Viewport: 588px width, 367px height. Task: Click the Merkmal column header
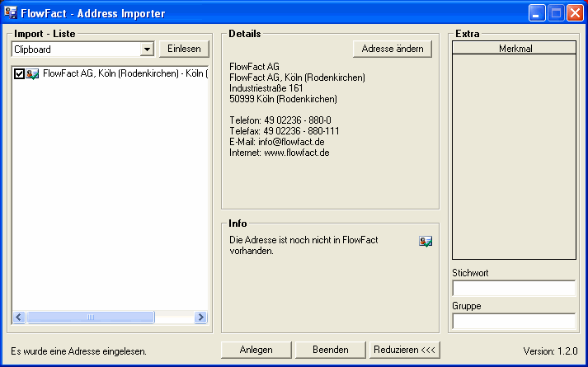(514, 48)
